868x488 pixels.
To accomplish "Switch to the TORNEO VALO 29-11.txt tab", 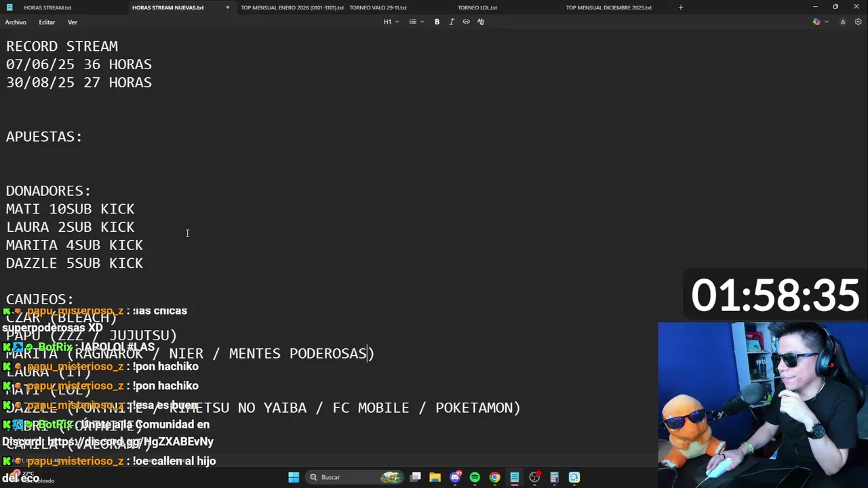I will click(x=378, y=7).
